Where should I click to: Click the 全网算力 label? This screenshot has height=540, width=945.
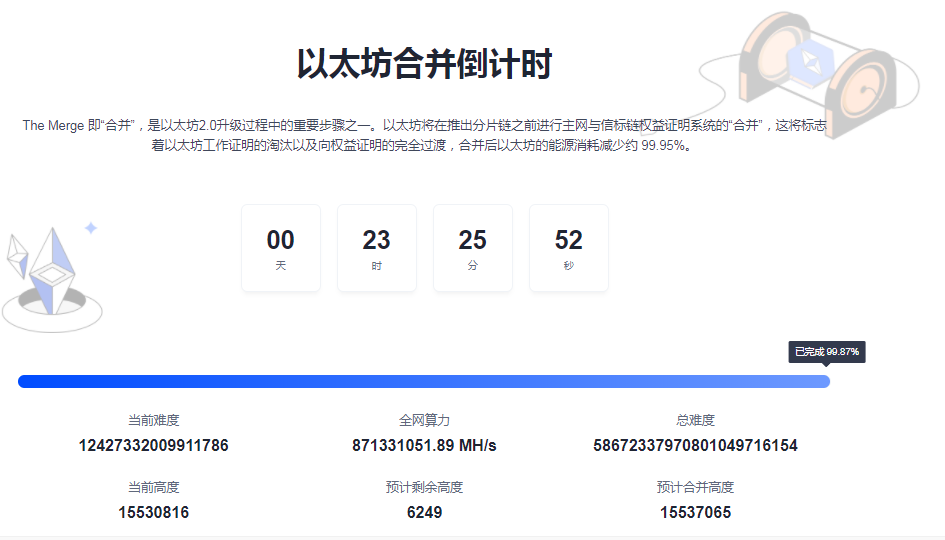coord(424,420)
